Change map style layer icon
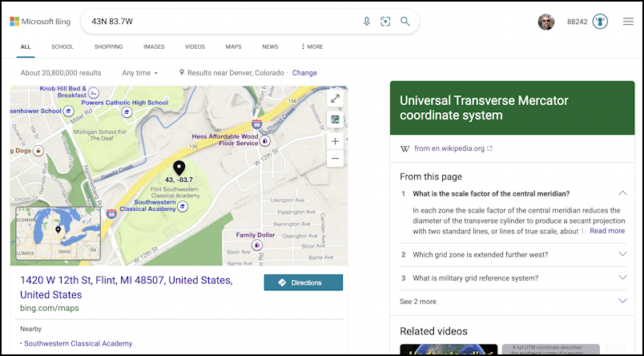 pyautogui.click(x=335, y=119)
